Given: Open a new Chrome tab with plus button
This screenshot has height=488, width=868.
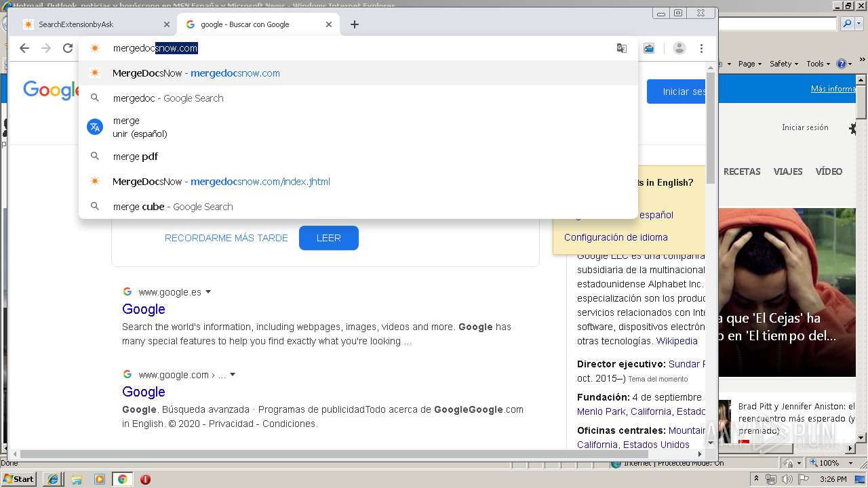Looking at the screenshot, I should tap(355, 24).
